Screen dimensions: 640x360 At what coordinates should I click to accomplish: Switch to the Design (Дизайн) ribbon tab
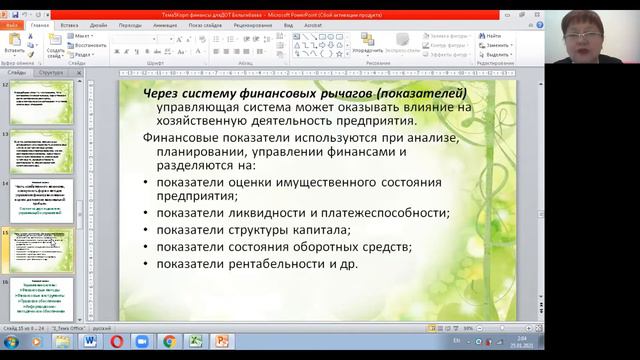pyautogui.click(x=98, y=25)
